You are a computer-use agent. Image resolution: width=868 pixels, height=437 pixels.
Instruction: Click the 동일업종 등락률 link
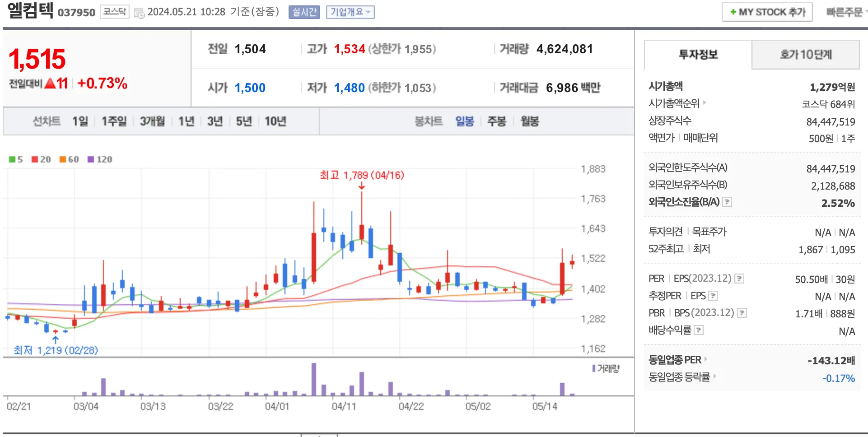[x=679, y=377]
